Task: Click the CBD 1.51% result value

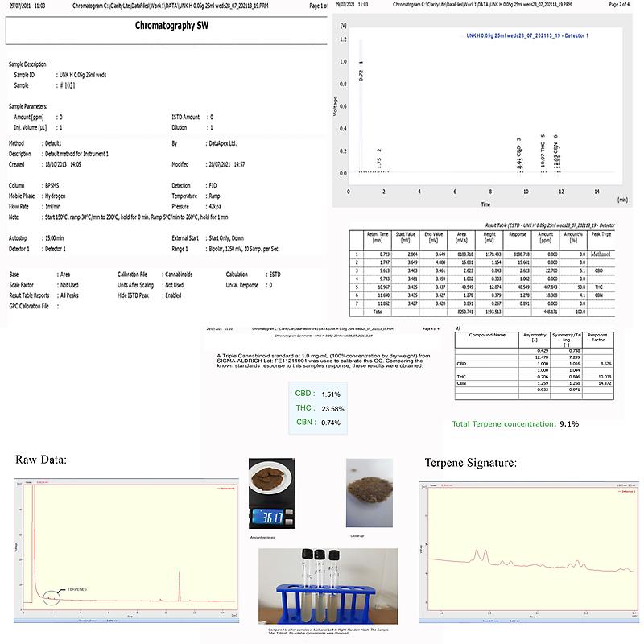Action: pyautogui.click(x=328, y=394)
